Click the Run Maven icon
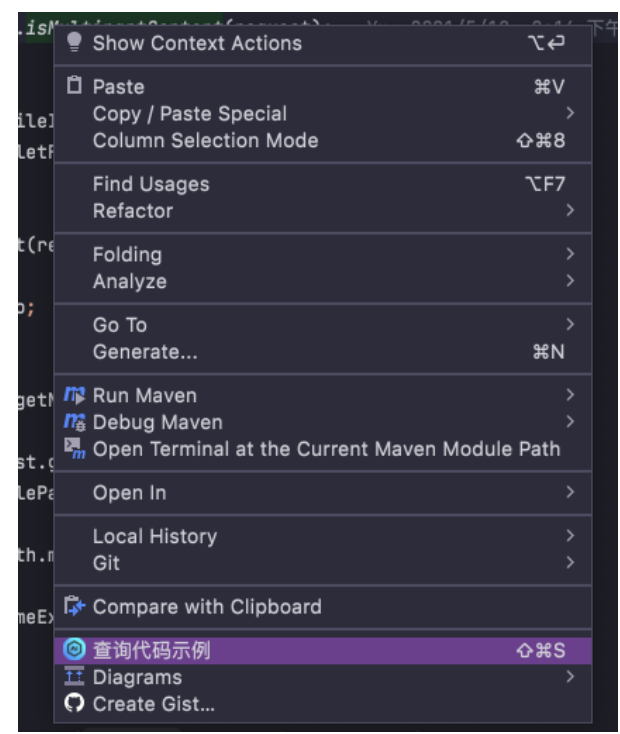This screenshot has height=734, width=620. click(74, 396)
